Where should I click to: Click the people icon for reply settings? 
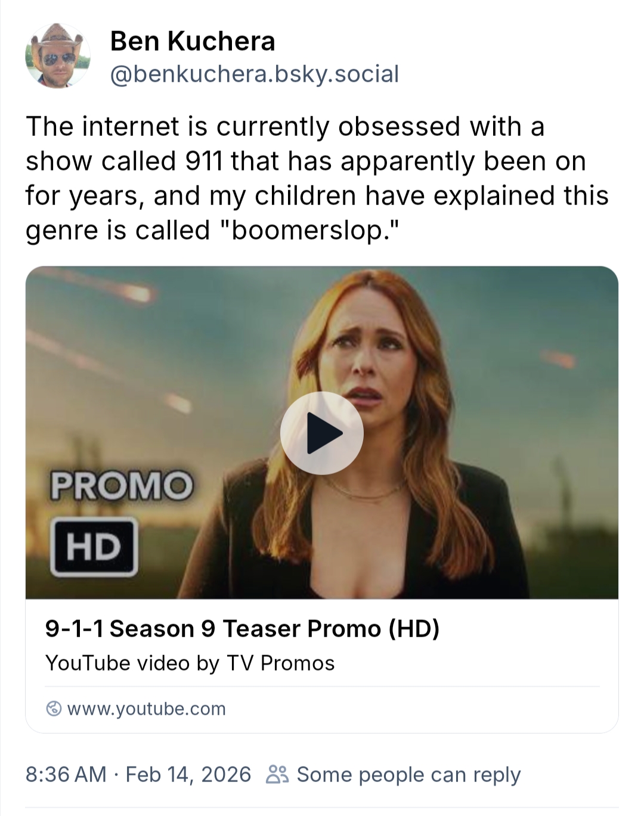(277, 774)
